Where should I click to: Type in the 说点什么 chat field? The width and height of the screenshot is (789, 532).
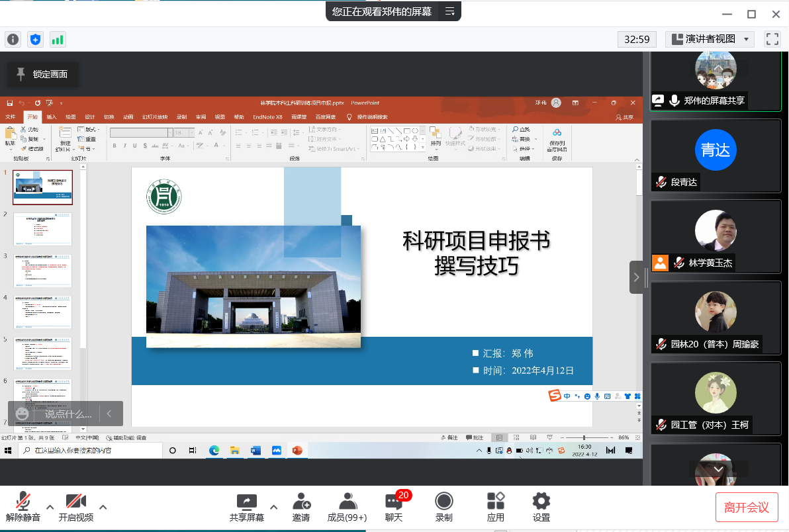[x=68, y=414]
